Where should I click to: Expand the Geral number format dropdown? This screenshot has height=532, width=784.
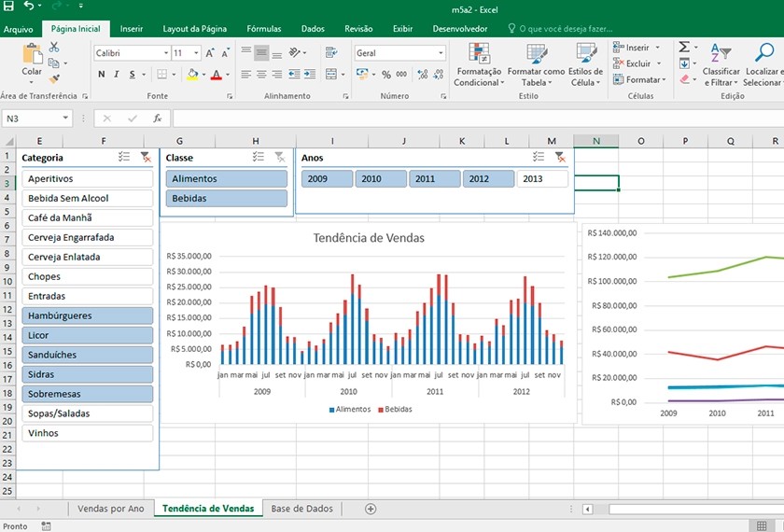[x=440, y=53]
